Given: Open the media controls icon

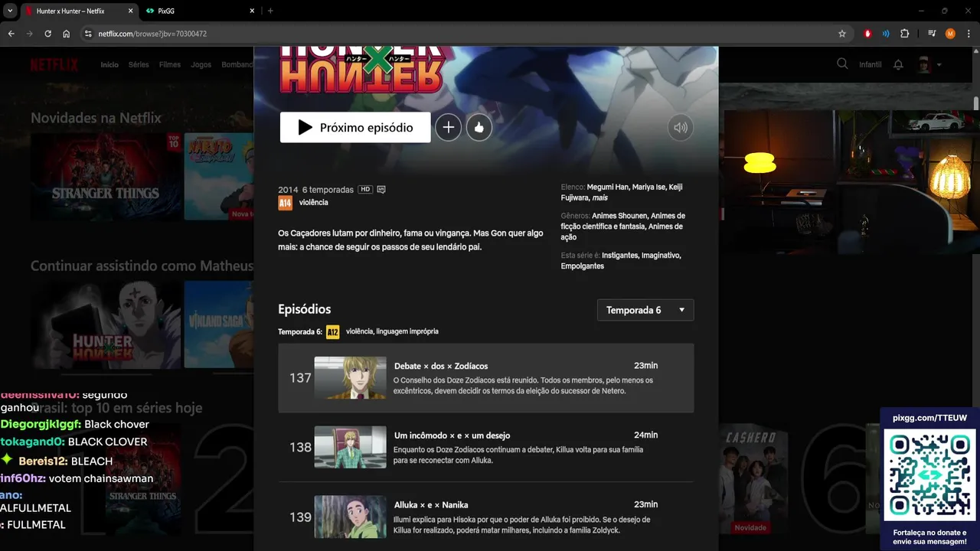Looking at the screenshot, I should click(x=932, y=34).
